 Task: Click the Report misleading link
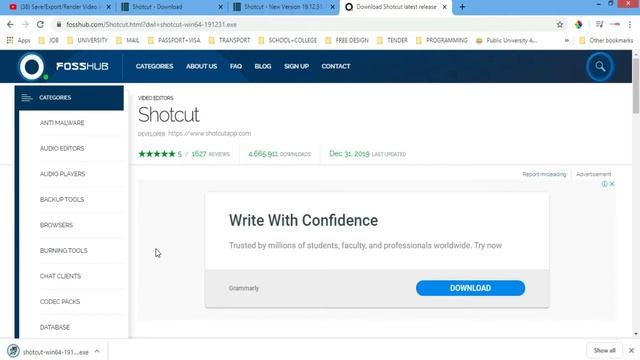tap(544, 174)
